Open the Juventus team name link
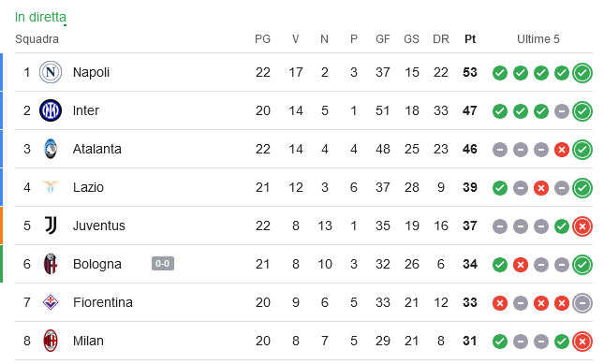Image resolution: width=604 pixels, height=364 pixels. pos(99,226)
